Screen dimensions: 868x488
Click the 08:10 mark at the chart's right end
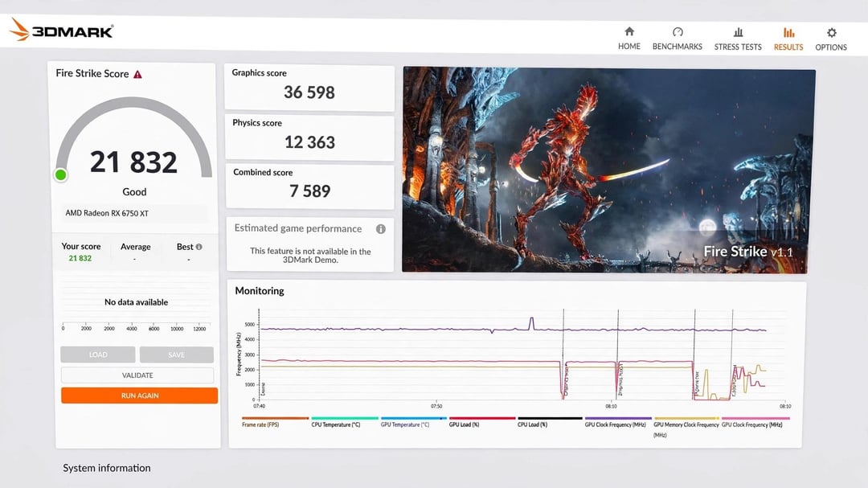[785, 406]
